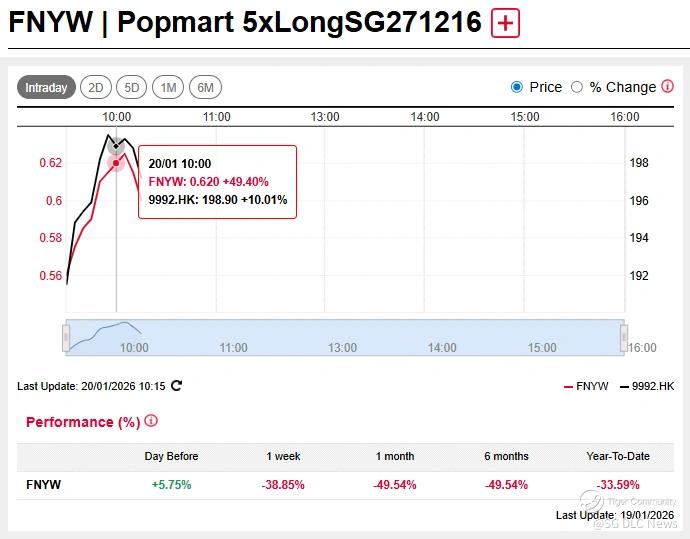Click the FNYW row label in Performance table
The height and width of the screenshot is (539, 690).
click(43, 485)
